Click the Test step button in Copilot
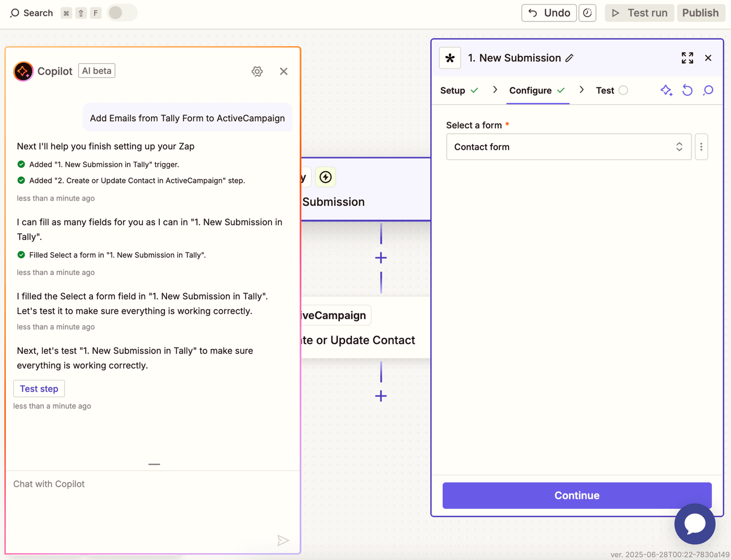This screenshot has width=731, height=560. click(39, 389)
